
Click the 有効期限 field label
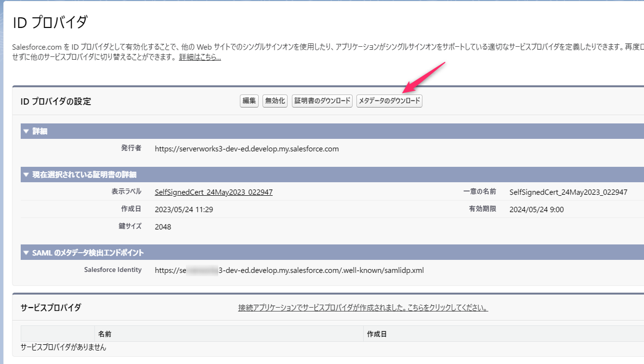(x=483, y=209)
